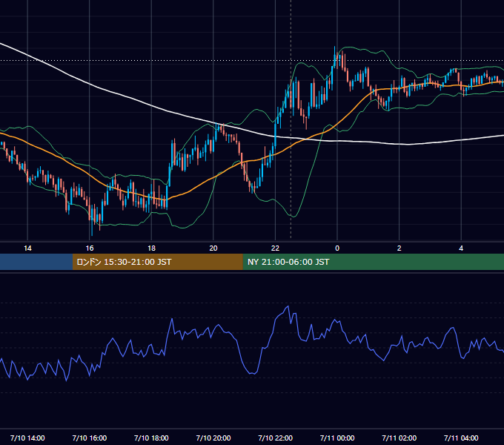Click the hour label 4 on time axis
504x445 pixels.
461,248
